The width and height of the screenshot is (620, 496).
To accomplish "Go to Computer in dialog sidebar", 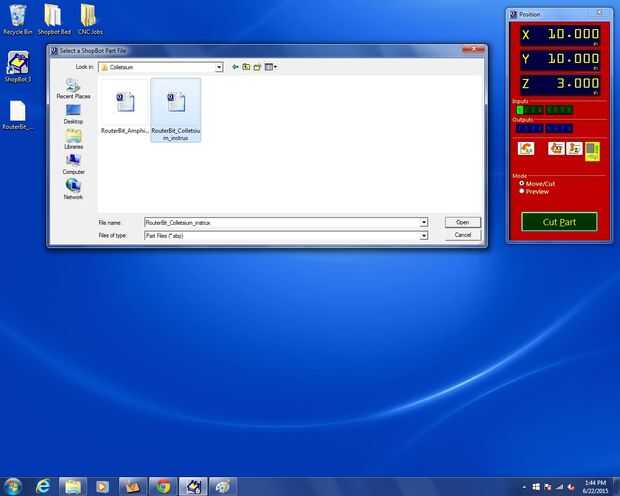I will tap(74, 164).
